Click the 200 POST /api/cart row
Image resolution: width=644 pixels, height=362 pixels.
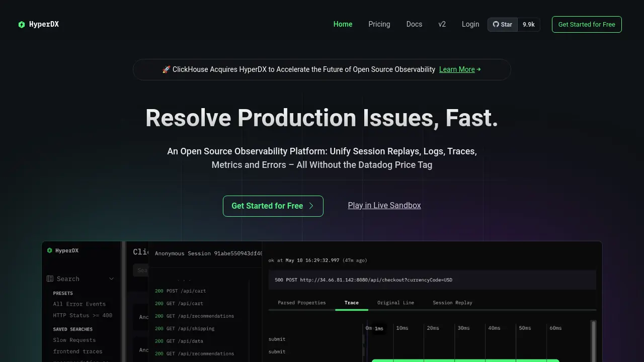click(180, 291)
